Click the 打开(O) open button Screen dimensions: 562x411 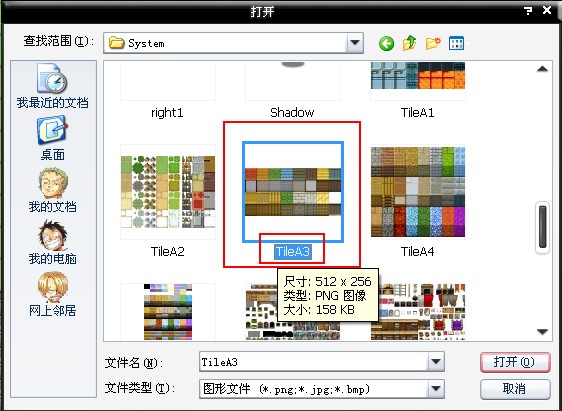(x=515, y=362)
